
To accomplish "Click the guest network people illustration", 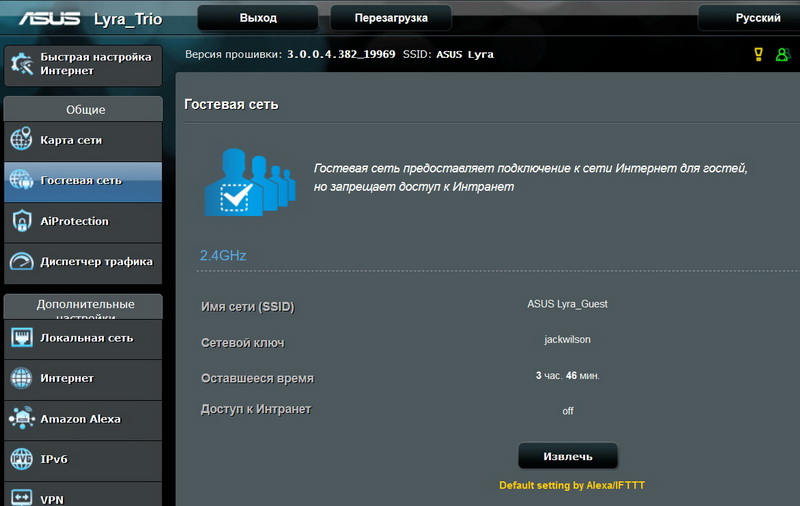I will [249, 181].
